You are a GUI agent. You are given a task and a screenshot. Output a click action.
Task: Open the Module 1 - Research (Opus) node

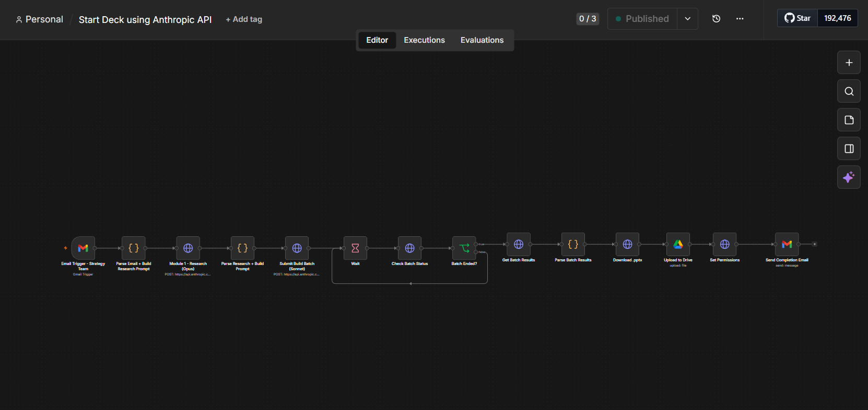[x=188, y=248]
